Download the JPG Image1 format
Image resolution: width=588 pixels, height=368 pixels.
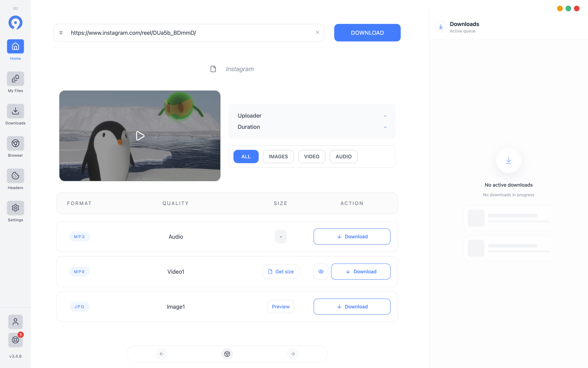click(x=352, y=307)
